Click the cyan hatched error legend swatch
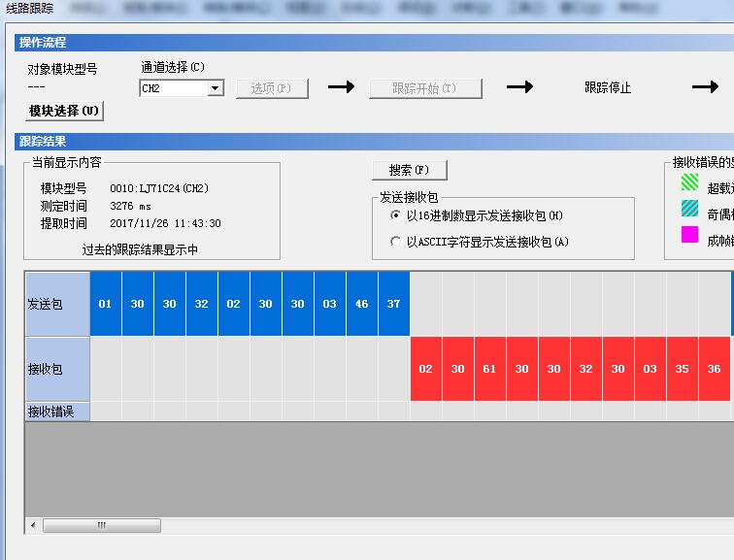The width and height of the screenshot is (734, 560). [689, 208]
